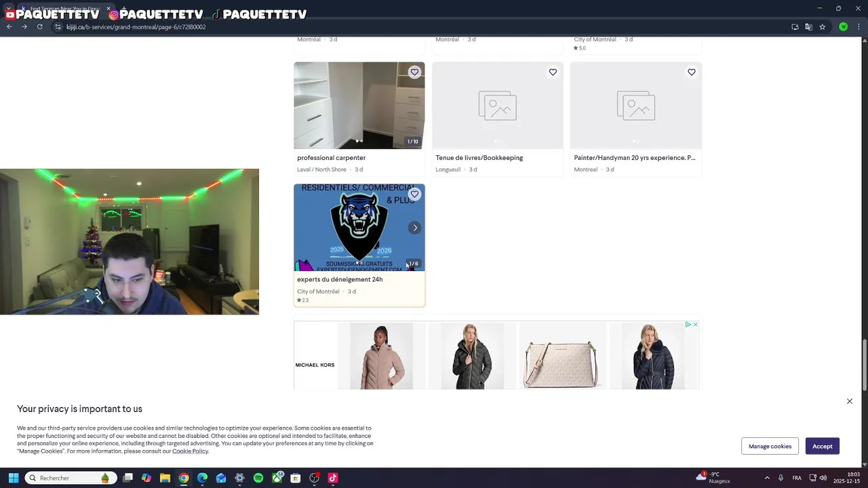
Task: Reload the Kijiji page
Action: 40,27
